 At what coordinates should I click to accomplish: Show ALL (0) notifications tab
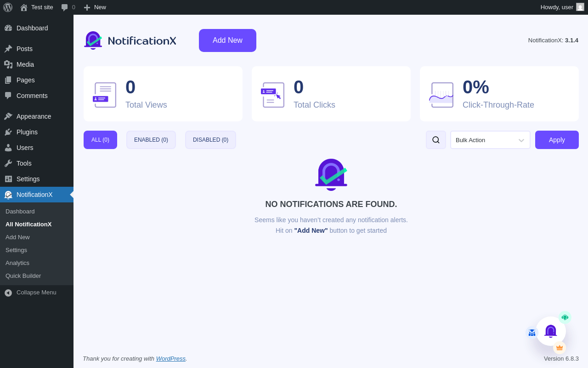tap(100, 140)
